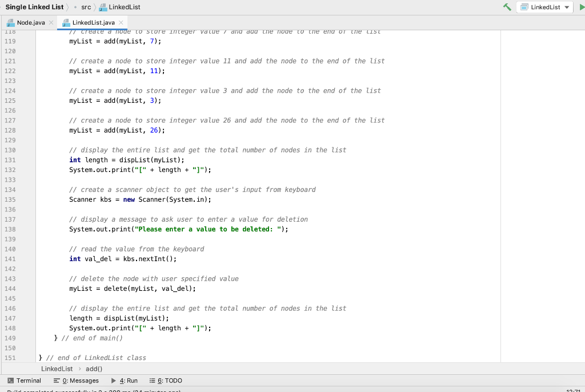
Task: Click 'int length = dispList(myList);' on line 131
Action: point(127,160)
